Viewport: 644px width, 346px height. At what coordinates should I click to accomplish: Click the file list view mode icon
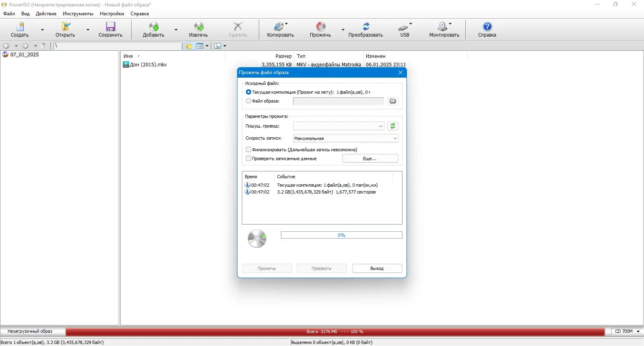click(200, 46)
